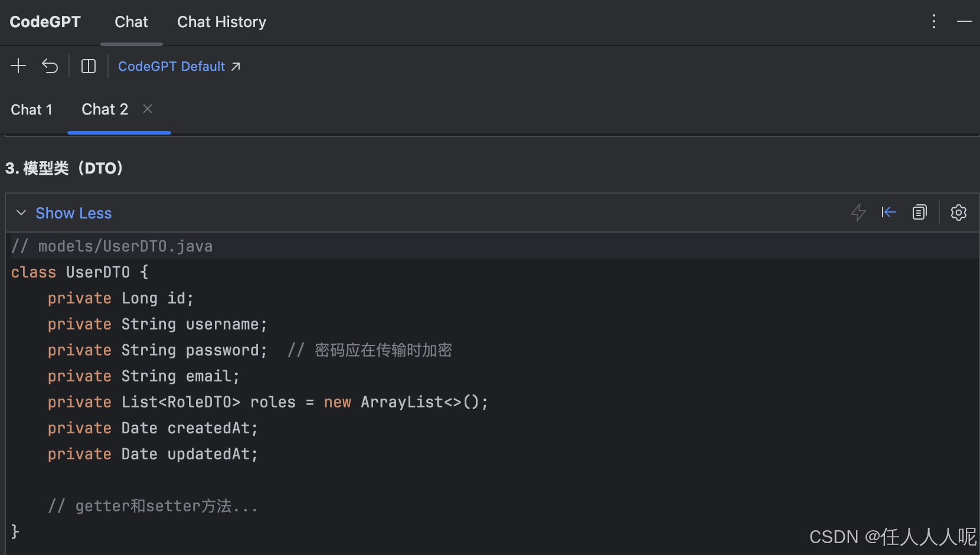
Task: Click the lightning bolt apply icon
Action: (x=858, y=213)
